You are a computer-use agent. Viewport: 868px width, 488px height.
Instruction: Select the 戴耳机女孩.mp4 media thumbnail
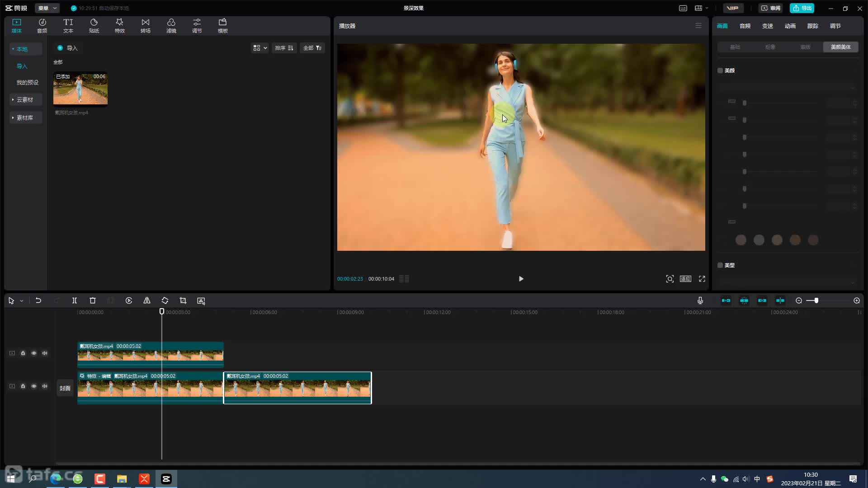(80, 89)
